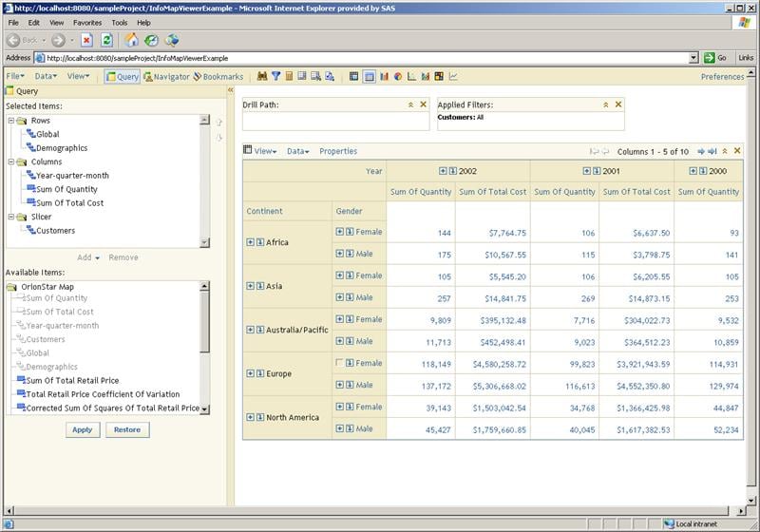
Task: Collapse the query pane with double-arrow
Action: [x=231, y=90]
